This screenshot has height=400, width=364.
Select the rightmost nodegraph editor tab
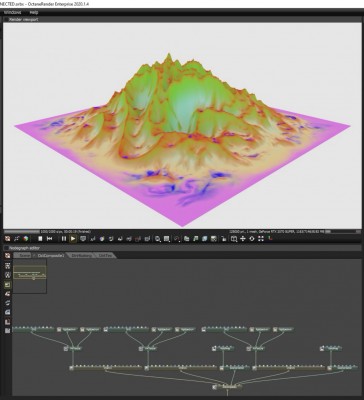(105, 255)
